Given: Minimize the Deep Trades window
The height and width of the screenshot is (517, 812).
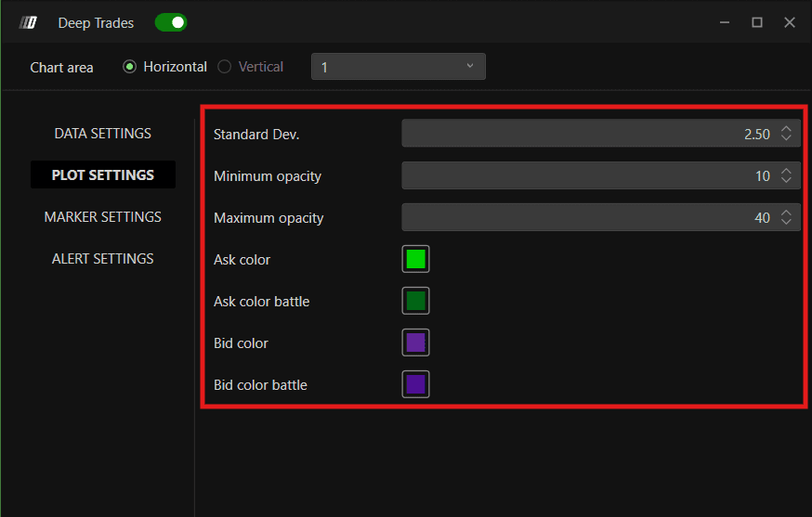Looking at the screenshot, I should pos(725,23).
